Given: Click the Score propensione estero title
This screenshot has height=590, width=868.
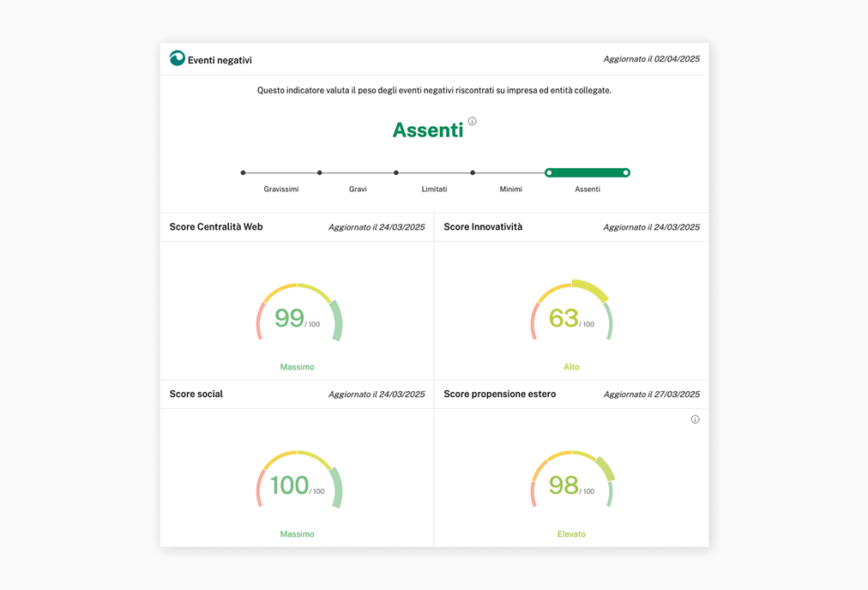Looking at the screenshot, I should point(500,394).
